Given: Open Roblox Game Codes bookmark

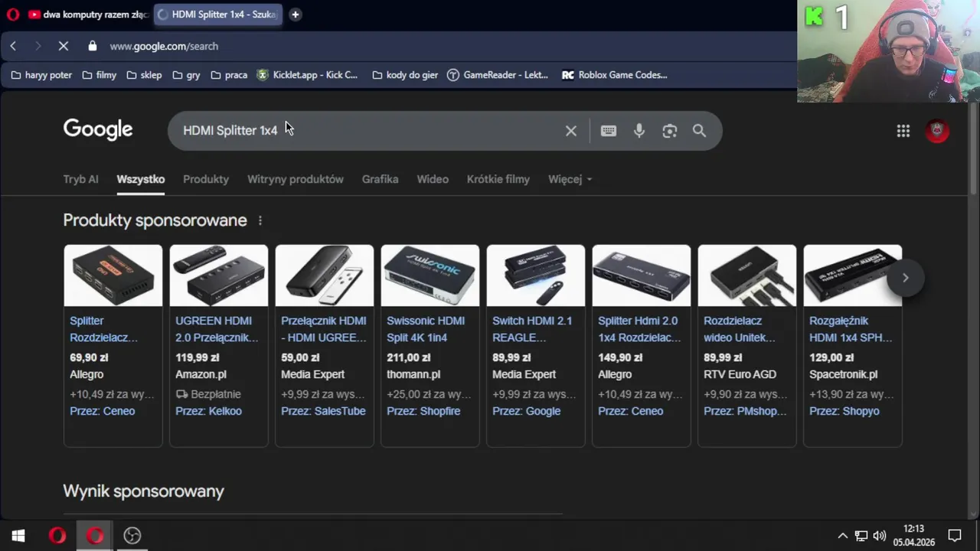Looking at the screenshot, I should [x=615, y=75].
